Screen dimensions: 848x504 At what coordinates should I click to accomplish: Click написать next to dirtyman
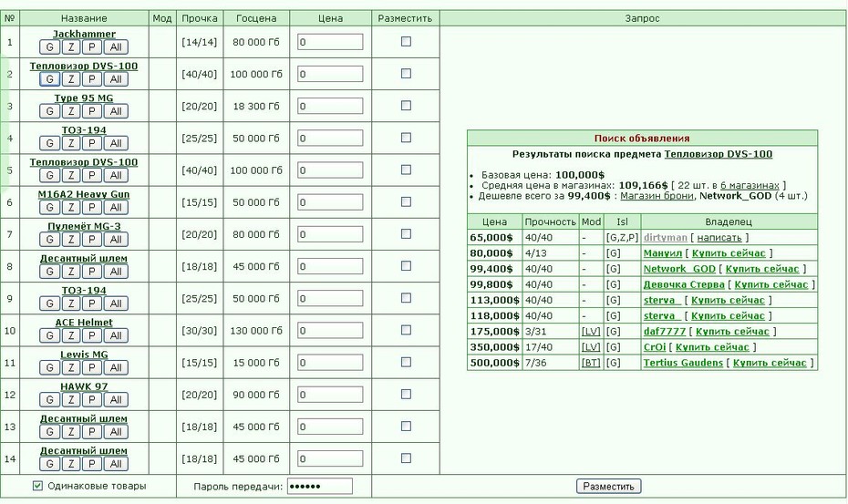pos(719,237)
